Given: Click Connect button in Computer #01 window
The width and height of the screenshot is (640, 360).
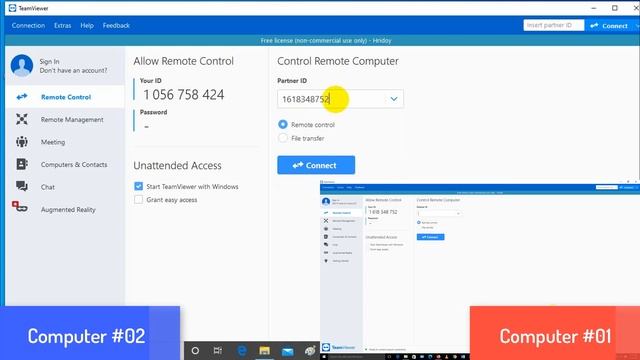Looking at the screenshot, I should (431, 237).
